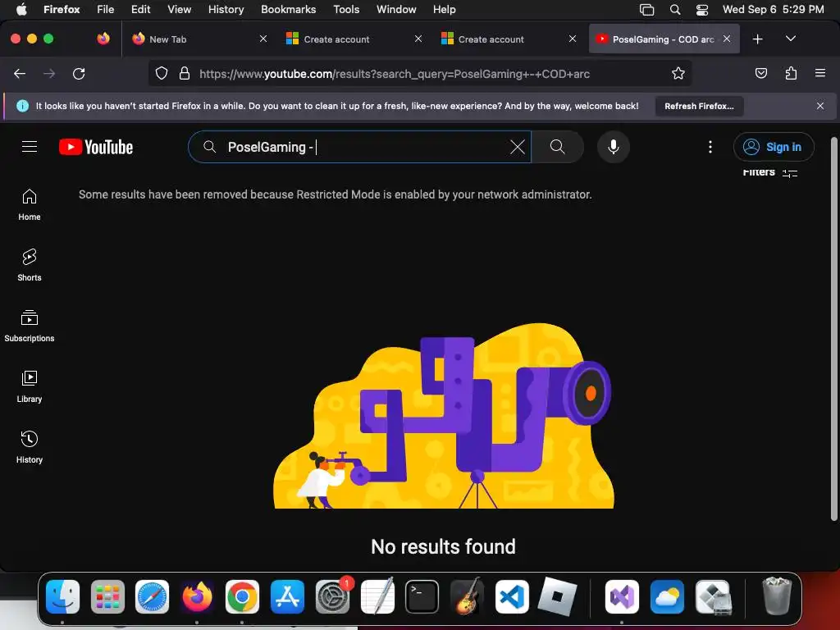Open the pinned Firefox tab
840x630 pixels.
coord(103,39)
